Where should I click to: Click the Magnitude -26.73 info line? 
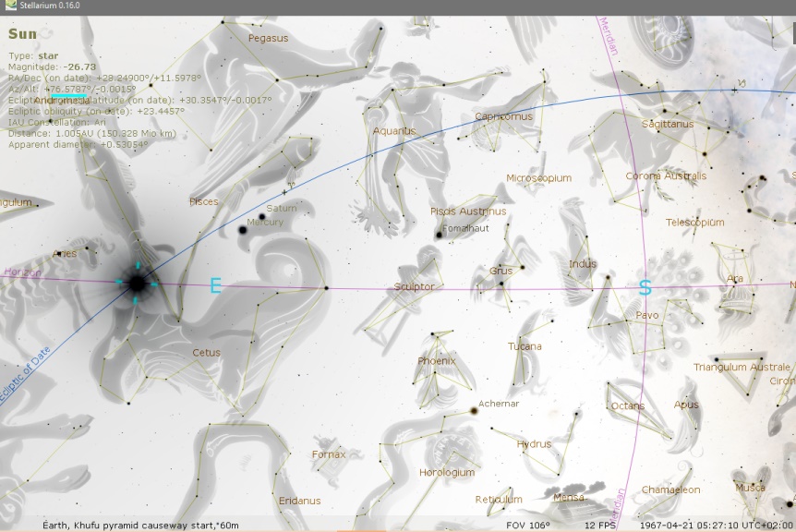[53, 67]
